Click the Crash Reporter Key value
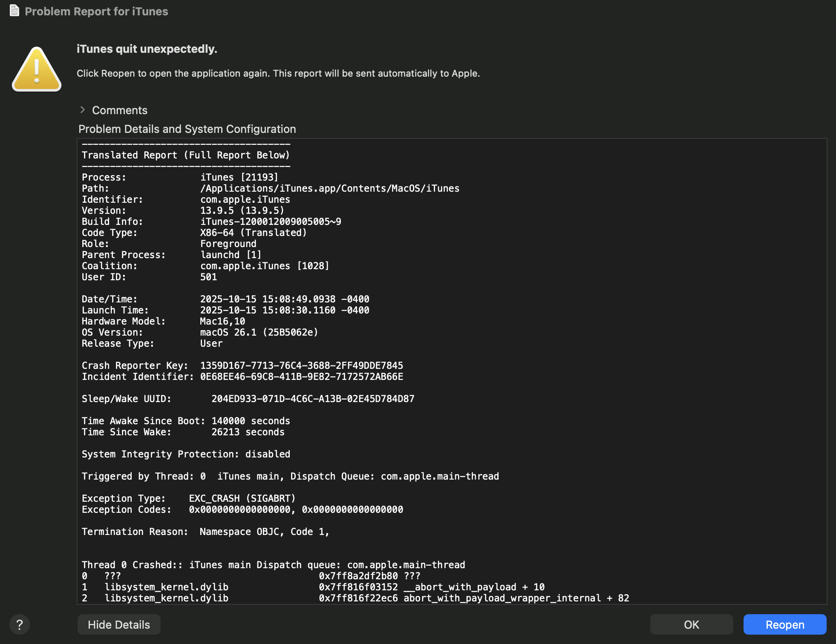This screenshot has width=836, height=644. coord(301,365)
